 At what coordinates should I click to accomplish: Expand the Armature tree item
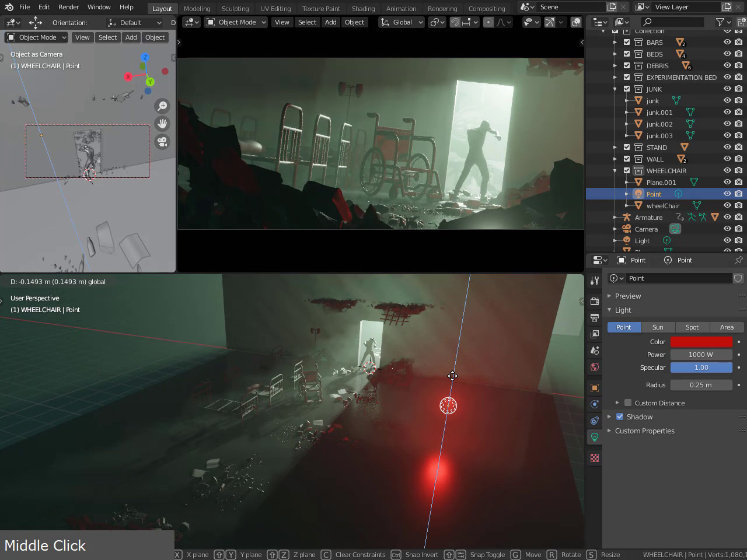[x=615, y=218]
